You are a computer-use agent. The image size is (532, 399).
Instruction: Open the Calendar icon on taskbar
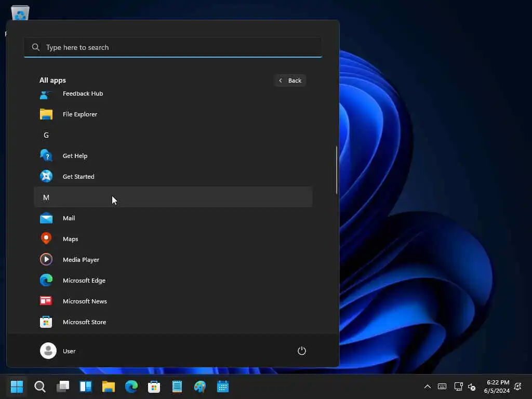223,387
